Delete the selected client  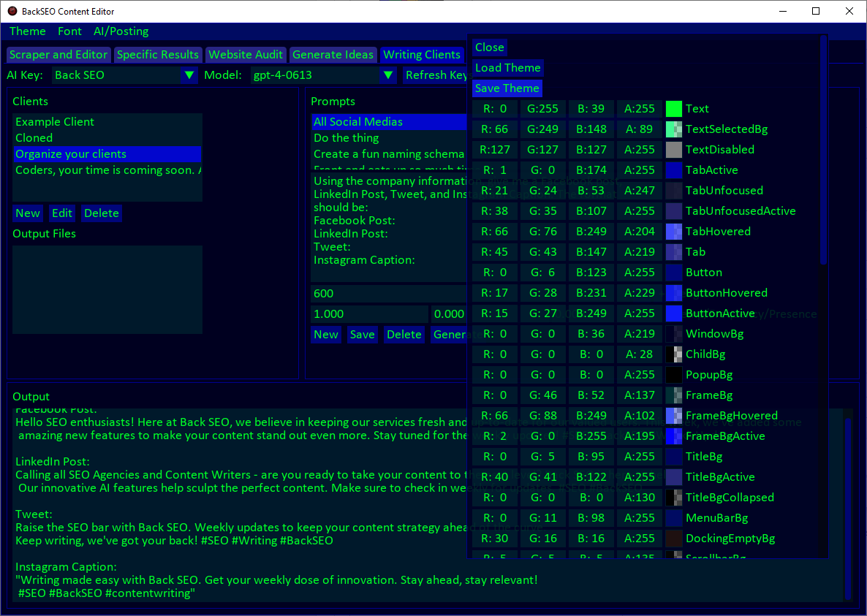coord(101,213)
